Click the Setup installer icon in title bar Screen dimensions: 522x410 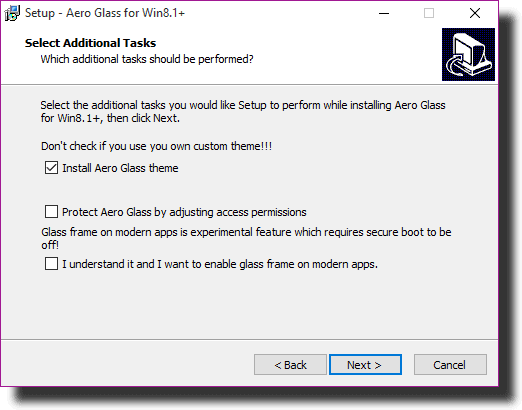click(x=12, y=13)
